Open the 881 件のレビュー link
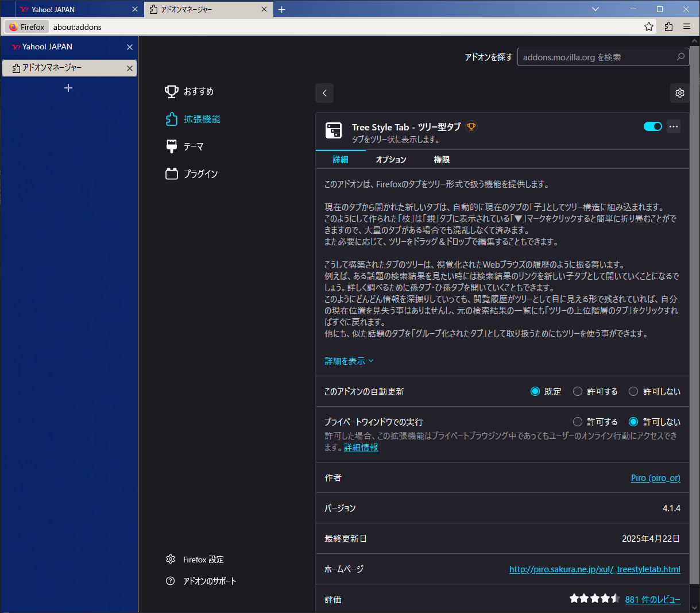This screenshot has width=700, height=613. point(653,599)
